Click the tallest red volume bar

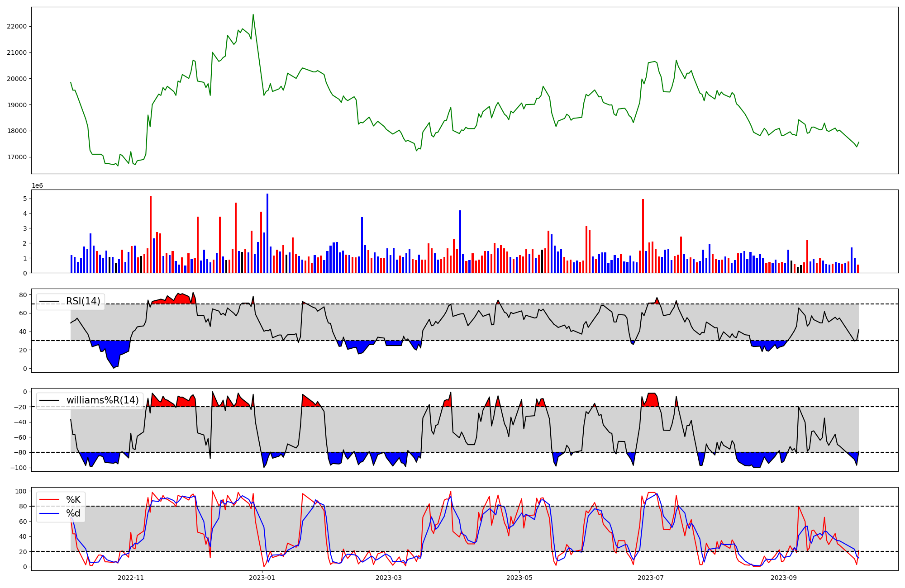pos(151,234)
